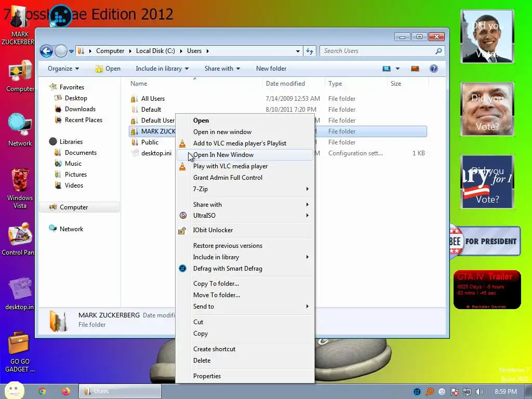Click the Control Panel desktop icon
Image resolution: width=532 pixels, height=399 pixels.
pyautogui.click(x=19, y=239)
